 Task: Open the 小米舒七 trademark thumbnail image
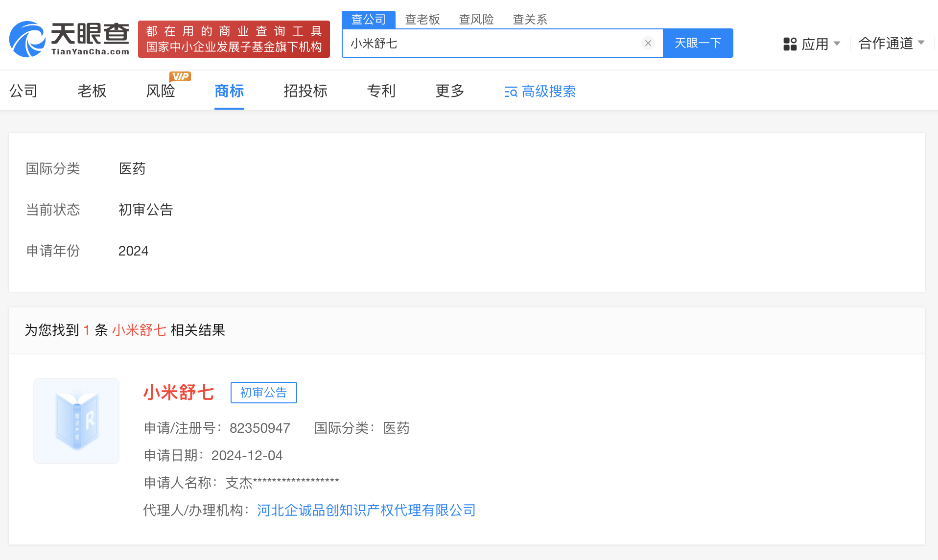pyautogui.click(x=76, y=421)
